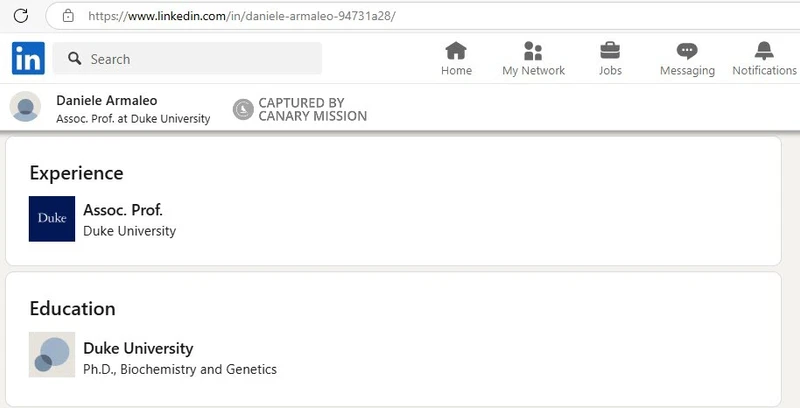Open Duke University link under Education
The height and width of the screenshot is (408, 800).
(138, 348)
